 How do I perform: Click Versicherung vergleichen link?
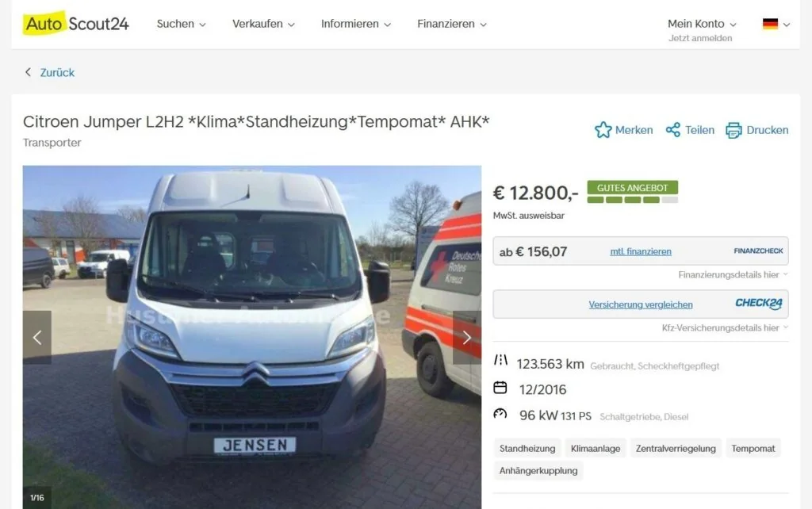[x=641, y=304]
